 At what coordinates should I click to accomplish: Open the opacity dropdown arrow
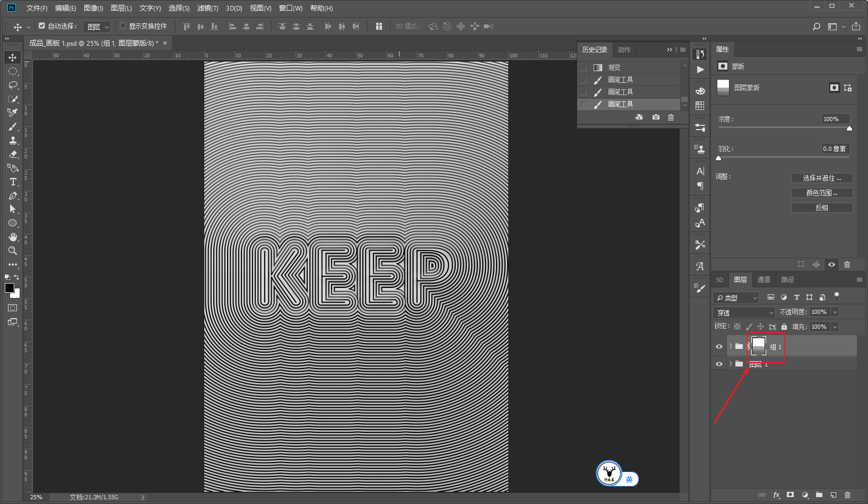pos(835,312)
